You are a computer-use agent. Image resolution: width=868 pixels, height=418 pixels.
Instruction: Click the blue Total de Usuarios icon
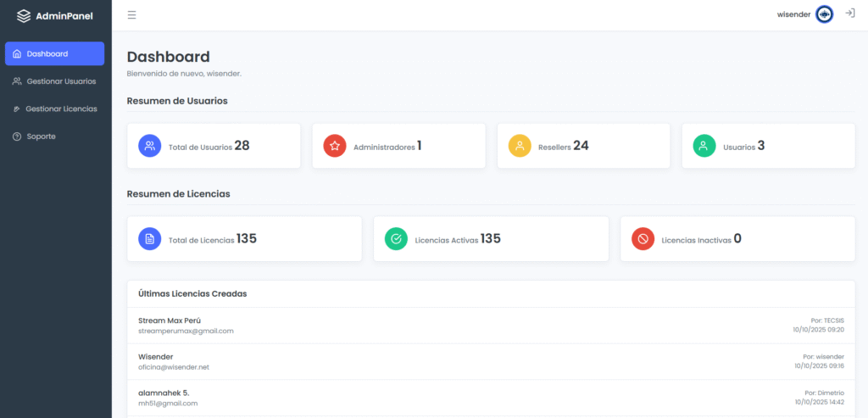[149, 146]
